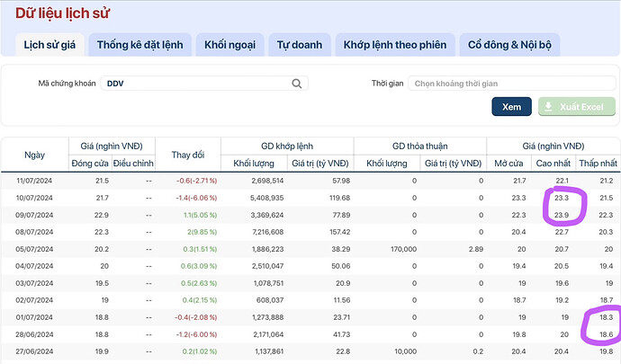Select the 10/07/2024 date row
The image size is (621, 364).
[35, 197]
